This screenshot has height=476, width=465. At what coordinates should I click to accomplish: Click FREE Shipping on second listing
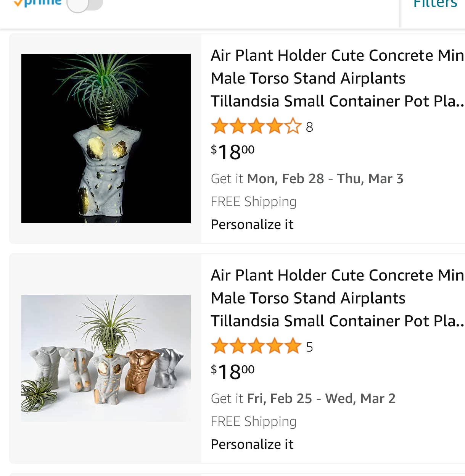(254, 421)
